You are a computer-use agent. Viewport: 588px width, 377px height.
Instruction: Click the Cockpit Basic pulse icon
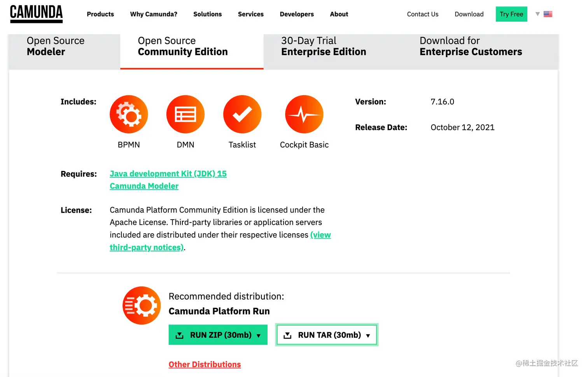point(304,114)
